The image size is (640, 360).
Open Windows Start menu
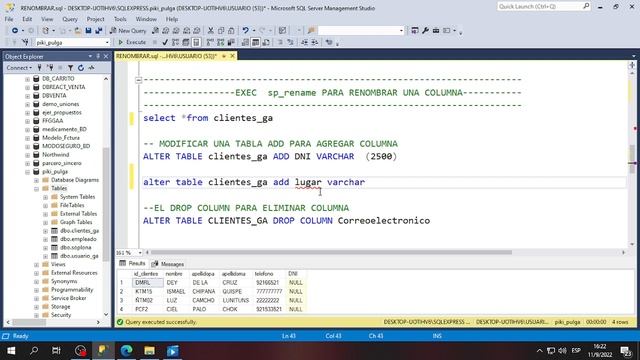click(x=11, y=351)
